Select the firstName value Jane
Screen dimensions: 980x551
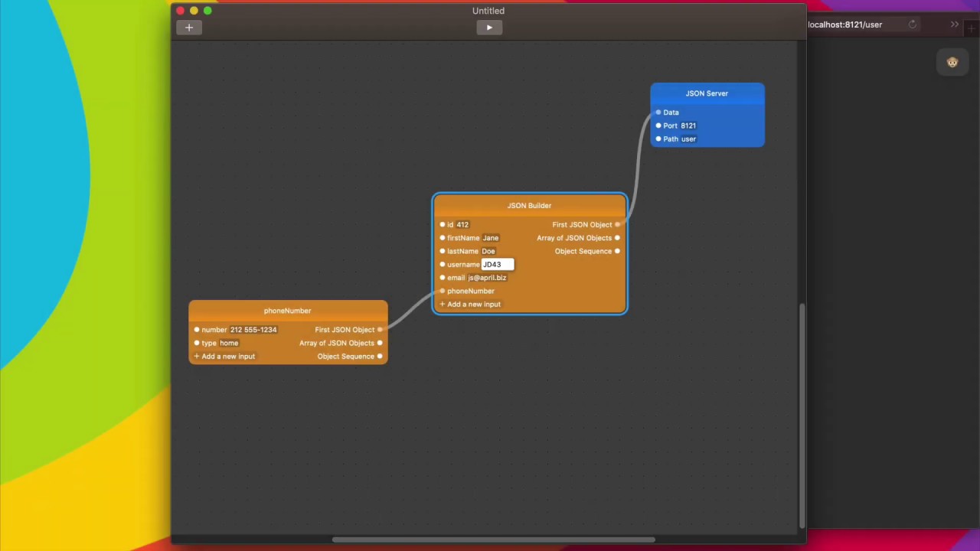point(490,237)
